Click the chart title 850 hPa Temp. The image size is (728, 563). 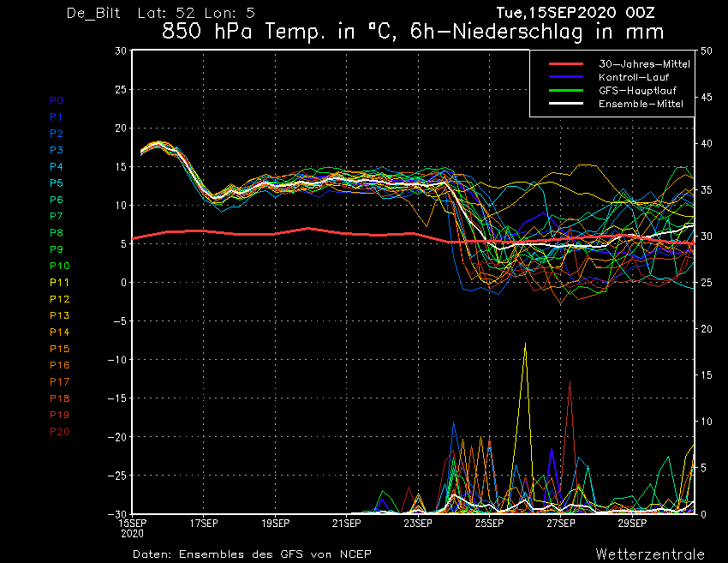pos(413,32)
